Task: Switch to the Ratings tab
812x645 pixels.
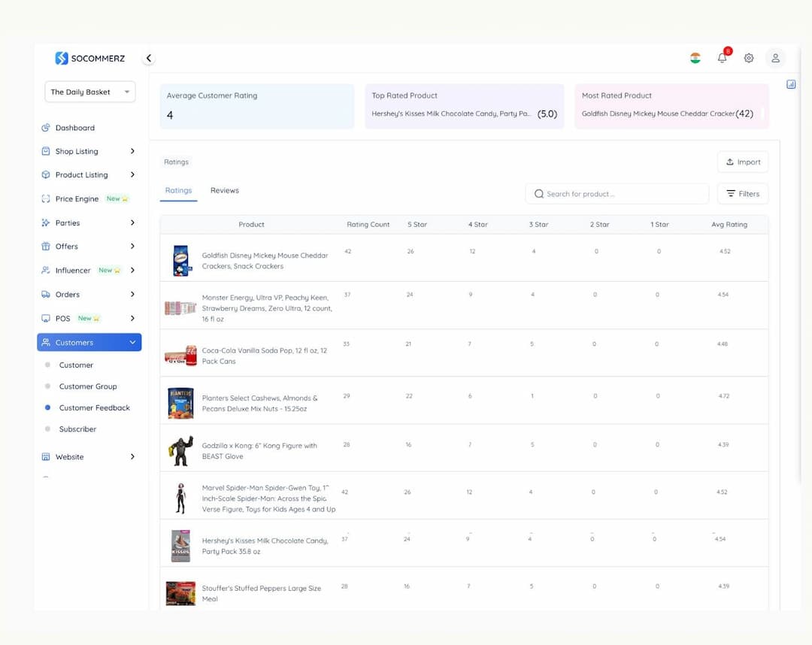Action: coord(178,190)
